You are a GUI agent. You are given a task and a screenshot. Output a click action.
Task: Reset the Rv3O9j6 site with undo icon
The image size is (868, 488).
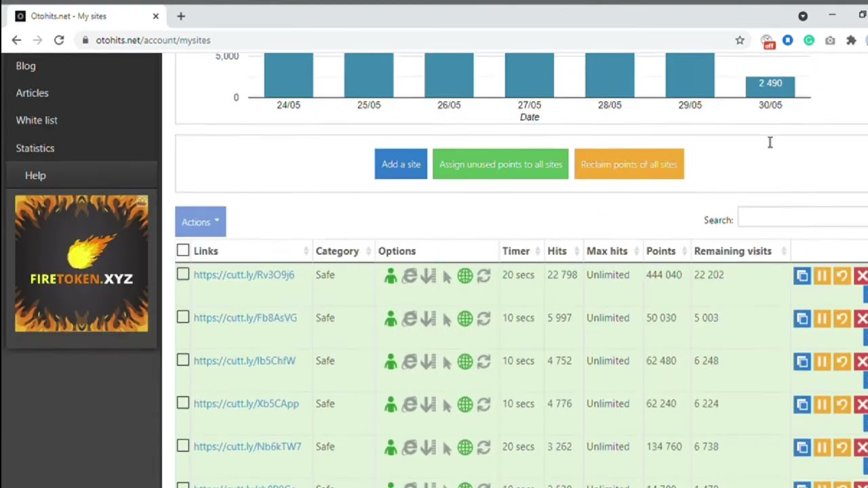pyautogui.click(x=842, y=276)
